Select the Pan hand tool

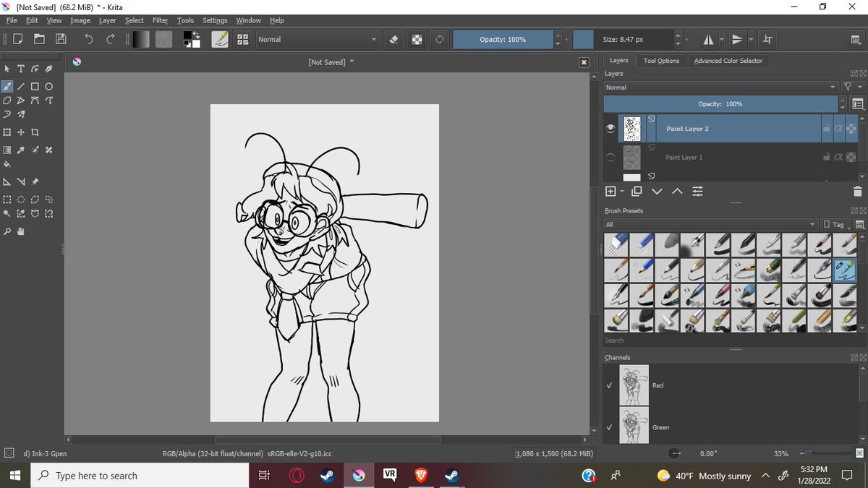(20, 231)
